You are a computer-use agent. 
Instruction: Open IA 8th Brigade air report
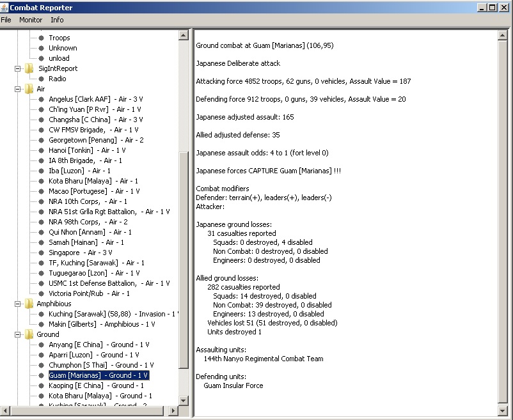(85, 161)
